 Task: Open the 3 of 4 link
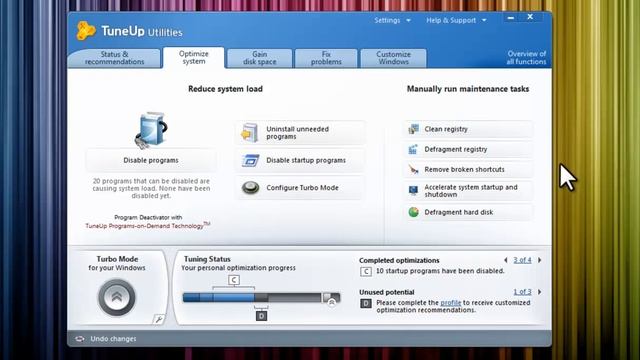coord(522,260)
